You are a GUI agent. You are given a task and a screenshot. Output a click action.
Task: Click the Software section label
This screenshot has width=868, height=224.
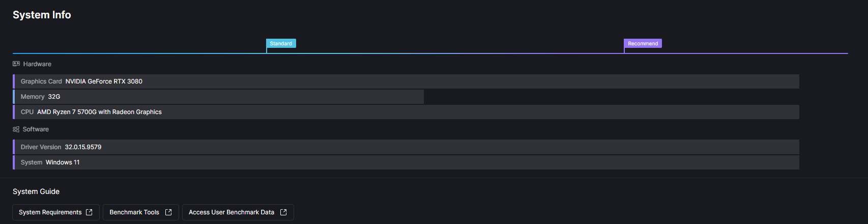coord(36,129)
